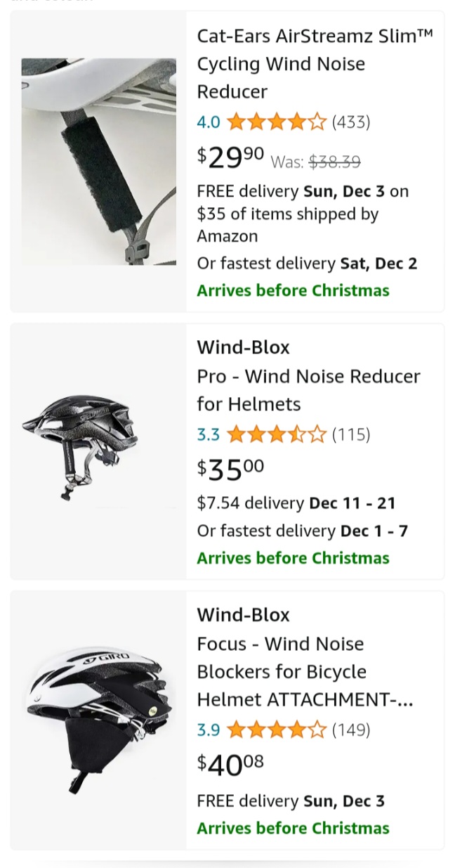455x868 pixels.
Task: Click the crossed-out $38.39 previous price
Action: (x=335, y=162)
